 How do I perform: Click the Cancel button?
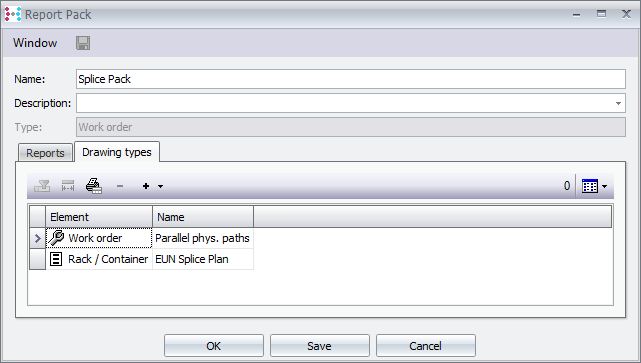click(x=426, y=346)
